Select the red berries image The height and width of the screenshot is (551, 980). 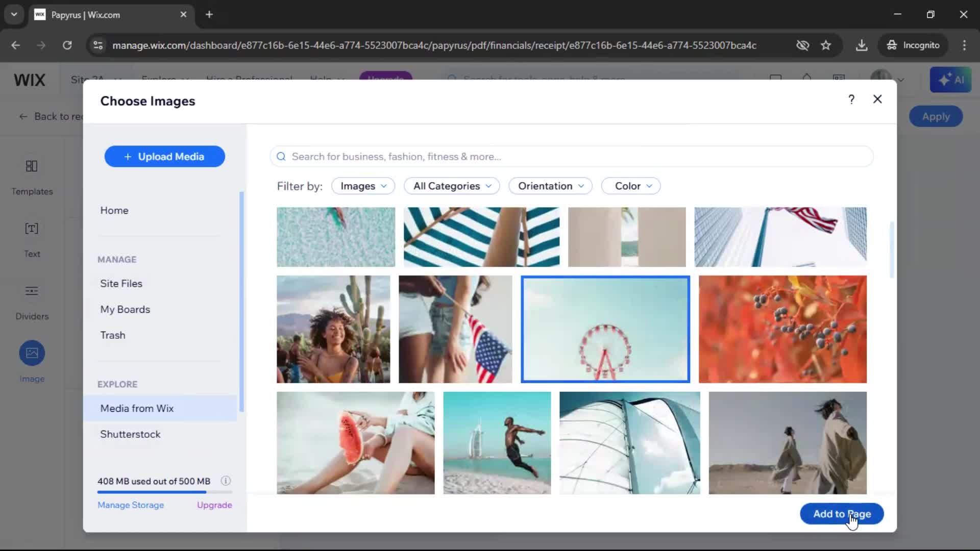tap(782, 330)
